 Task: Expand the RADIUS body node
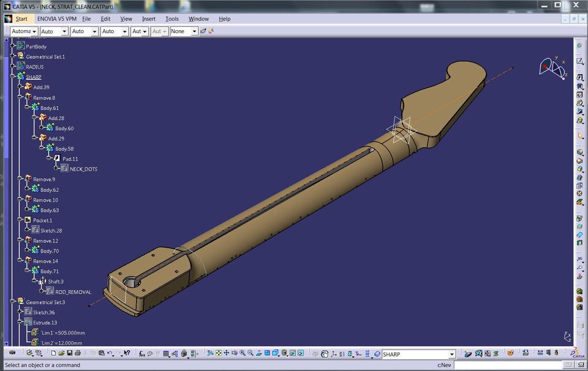pos(13,66)
